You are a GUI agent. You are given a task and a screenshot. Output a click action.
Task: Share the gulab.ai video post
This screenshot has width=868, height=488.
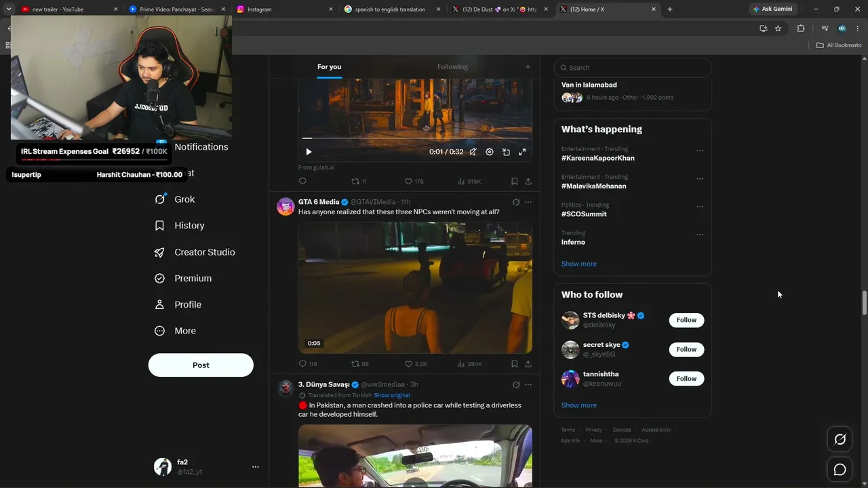click(528, 181)
